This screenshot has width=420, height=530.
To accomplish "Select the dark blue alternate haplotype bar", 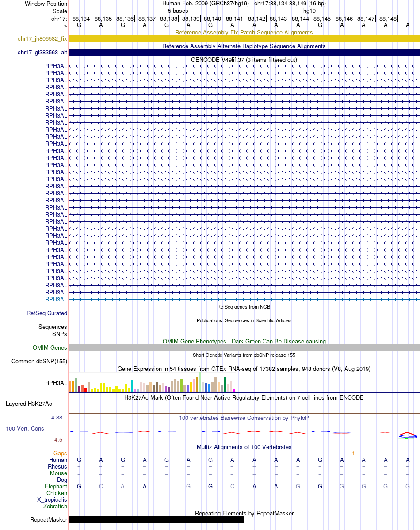I will (244, 53).
